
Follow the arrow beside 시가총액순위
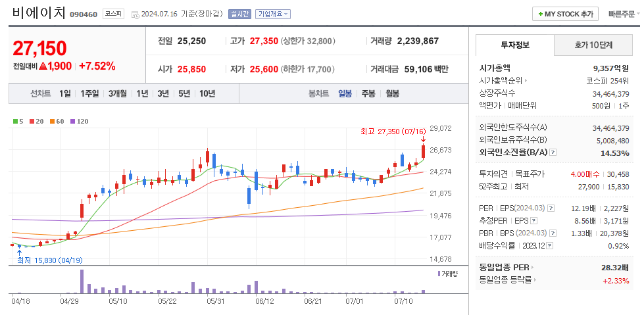tap(526, 80)
